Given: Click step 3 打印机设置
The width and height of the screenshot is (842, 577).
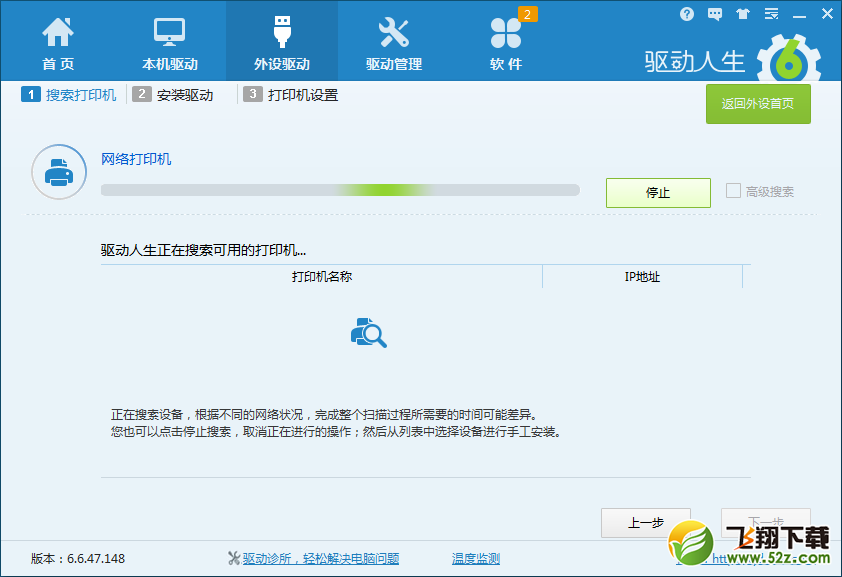Looking at the screenshot, I should [x=291, y=95].
